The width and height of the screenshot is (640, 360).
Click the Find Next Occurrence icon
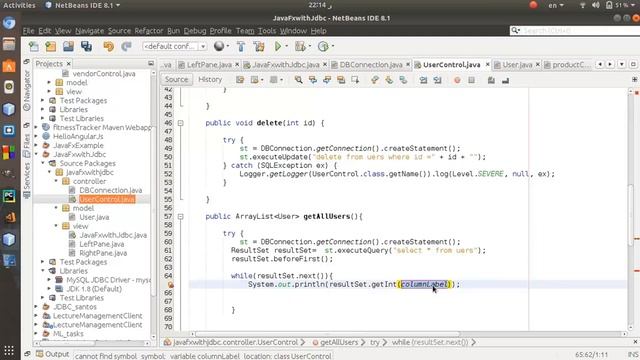pyautogui.click(x=327, y=80)
